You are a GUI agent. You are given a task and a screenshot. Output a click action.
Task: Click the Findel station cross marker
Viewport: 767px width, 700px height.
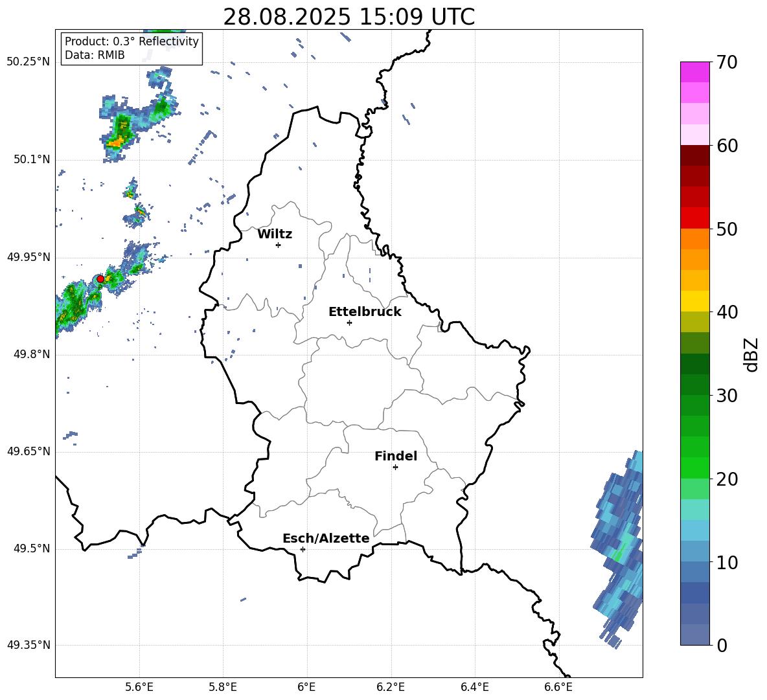(x=395, y=467)
